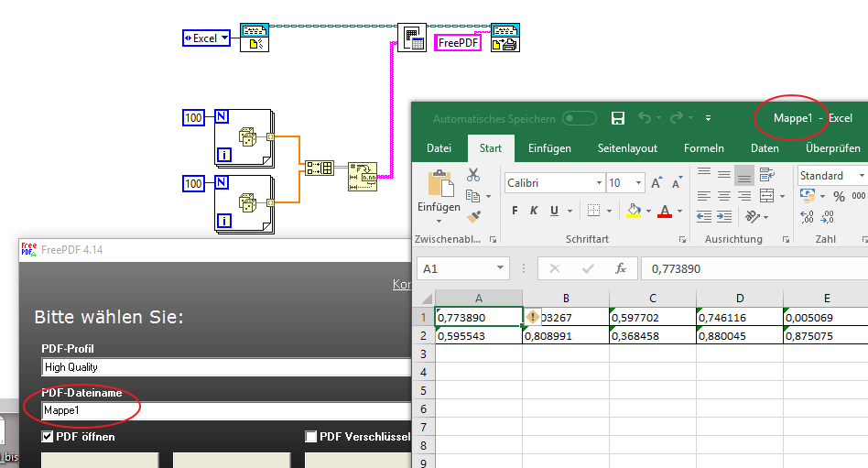868x468 pixels.
Task: Click the Einfügen paste clipboard icon
Action: (440, 183)
